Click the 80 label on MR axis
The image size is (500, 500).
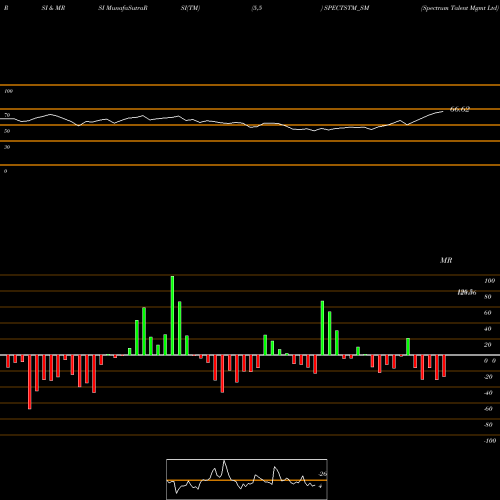tap(488, 297)
